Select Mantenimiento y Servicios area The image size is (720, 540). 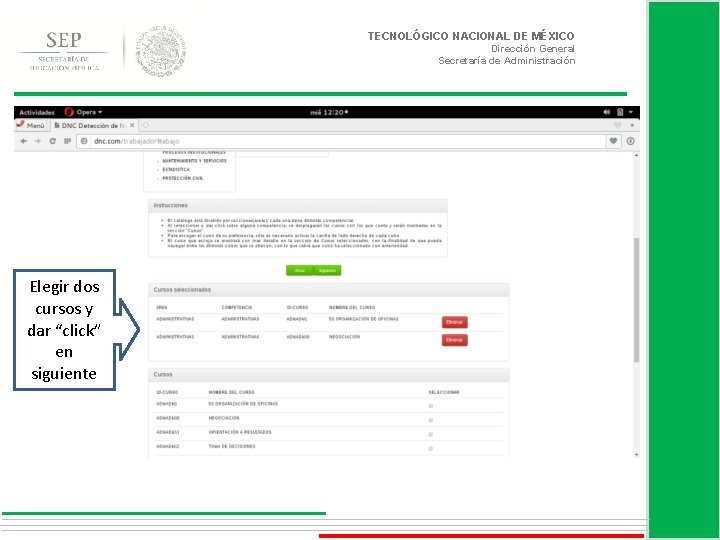(x=194, y=161)
